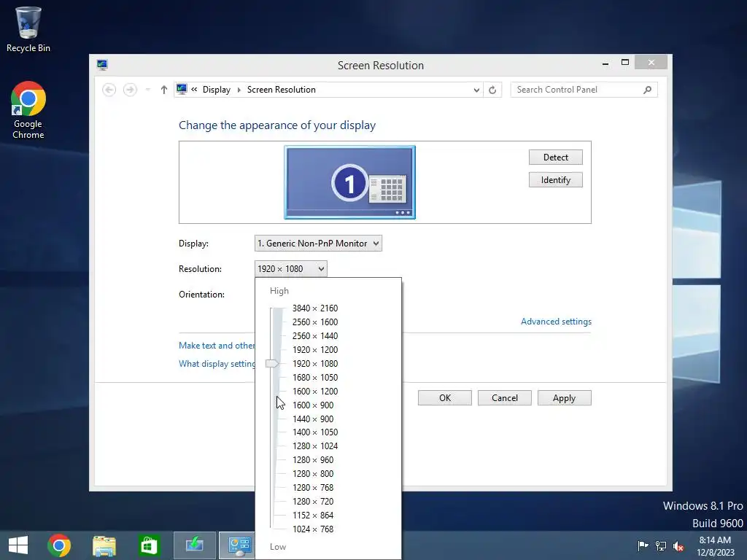Click the Identify button

point(555,180)
